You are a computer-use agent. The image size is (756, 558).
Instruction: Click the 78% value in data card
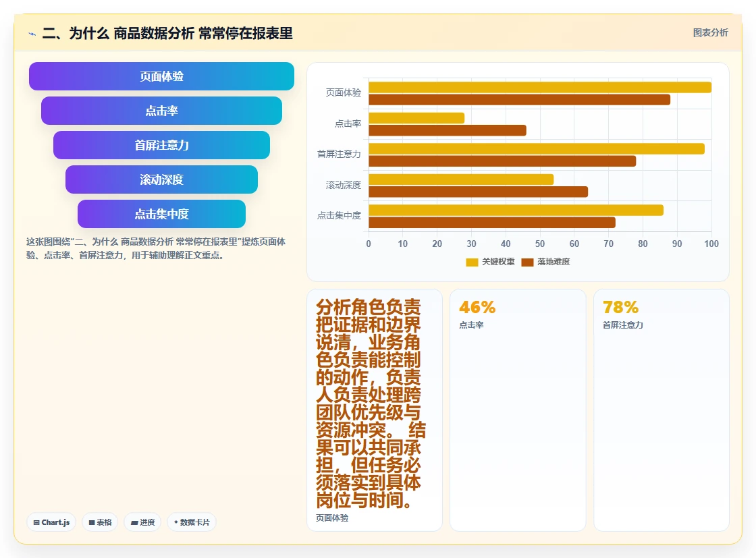[620, 307]
